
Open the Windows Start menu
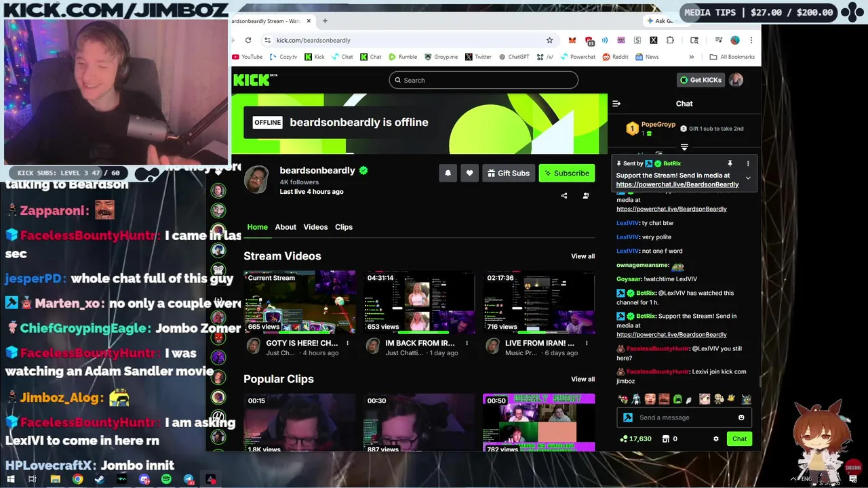click(x=9, y=479)
